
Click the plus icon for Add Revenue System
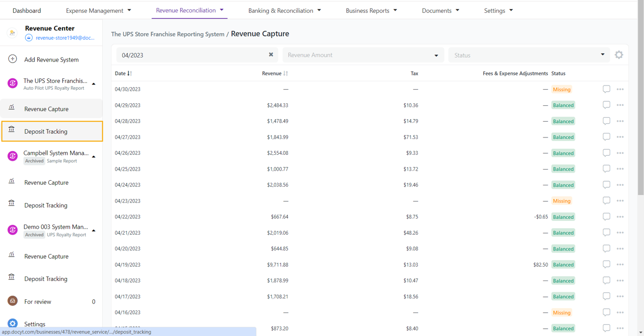pos(11,59)
